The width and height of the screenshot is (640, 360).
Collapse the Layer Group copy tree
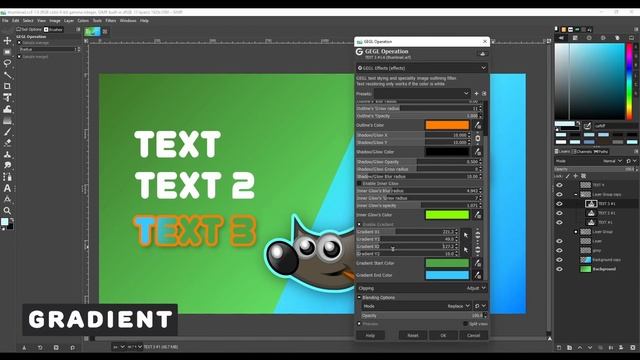(576, 195)
